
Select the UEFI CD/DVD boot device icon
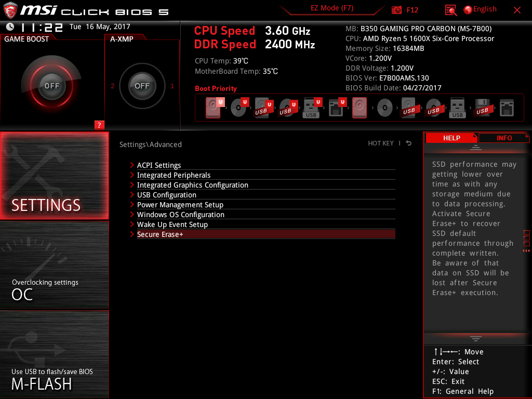click(239, 108)
